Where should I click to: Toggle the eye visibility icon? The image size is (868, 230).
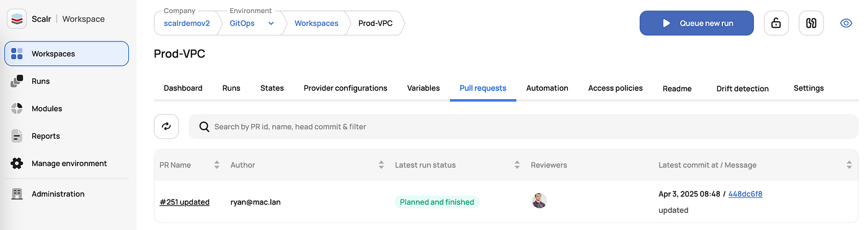[x=846, y=23]
